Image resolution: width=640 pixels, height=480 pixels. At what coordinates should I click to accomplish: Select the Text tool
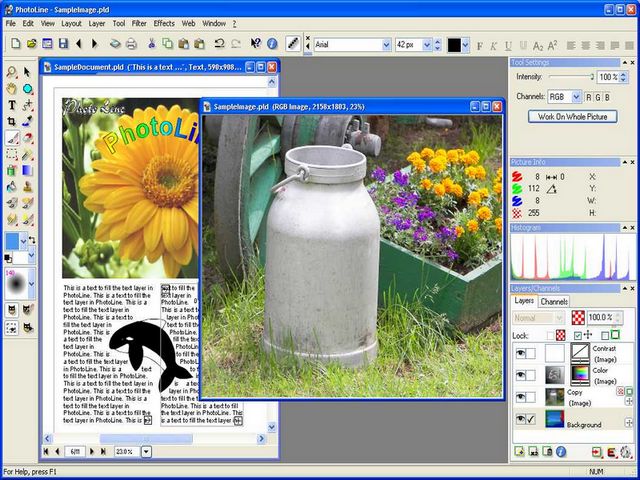coord(11,105)
